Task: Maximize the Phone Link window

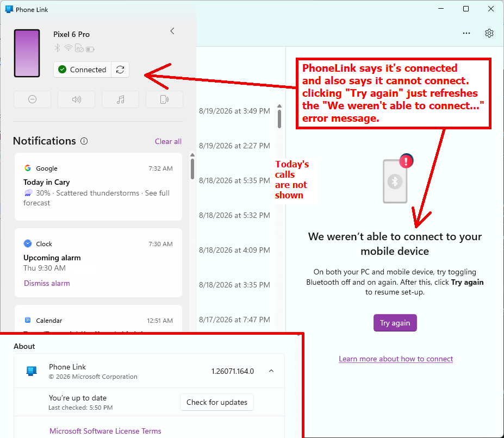Action: 466,9
